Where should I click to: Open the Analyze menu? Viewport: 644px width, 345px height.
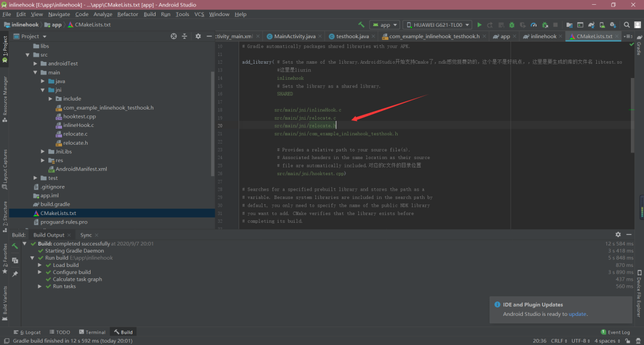(103, 14)
